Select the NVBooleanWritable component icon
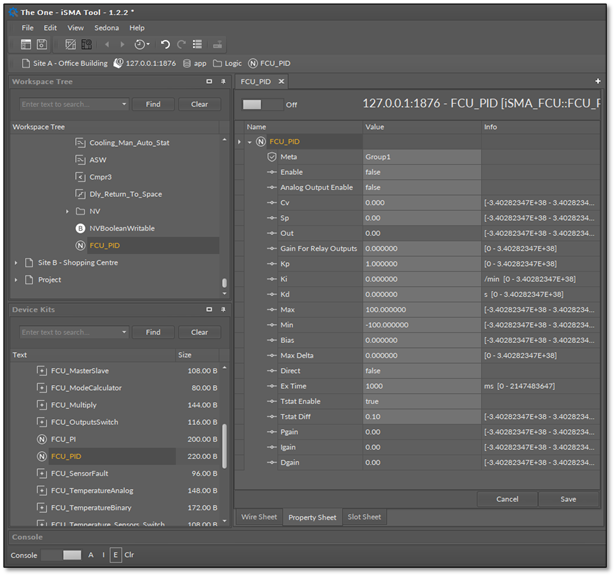 (81, 228)
